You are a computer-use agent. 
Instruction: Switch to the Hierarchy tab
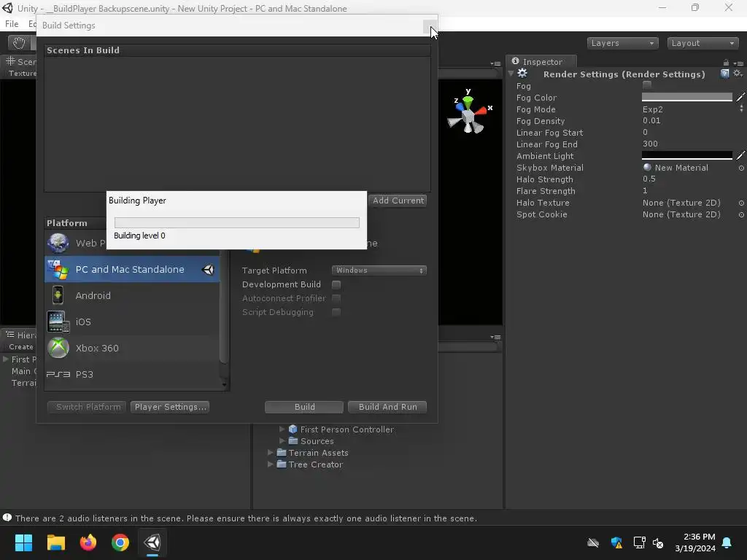20,335
